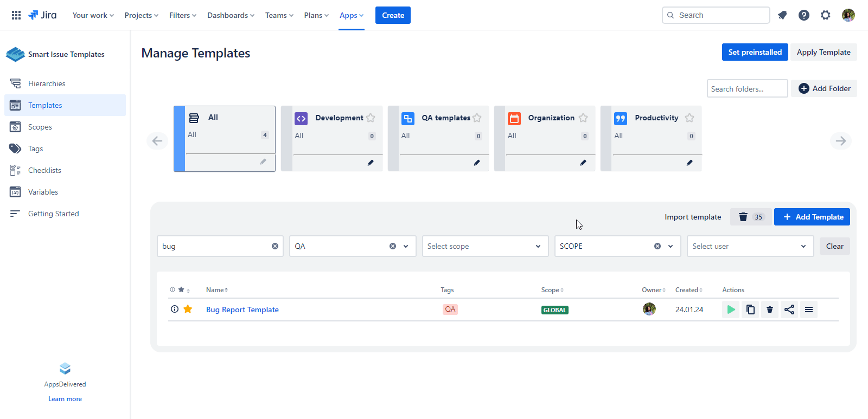
Task: Share the Bug Report Template
Action: 789,310
